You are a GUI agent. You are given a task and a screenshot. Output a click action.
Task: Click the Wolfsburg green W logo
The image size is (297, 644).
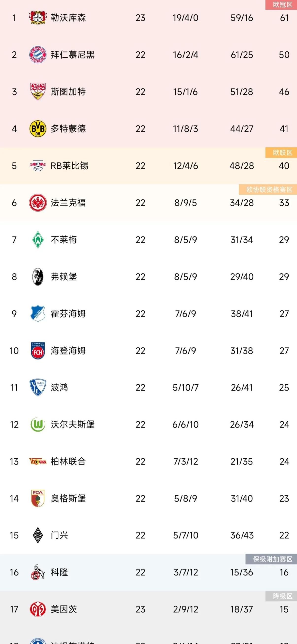pyautogui.click(x=38, y=425)
